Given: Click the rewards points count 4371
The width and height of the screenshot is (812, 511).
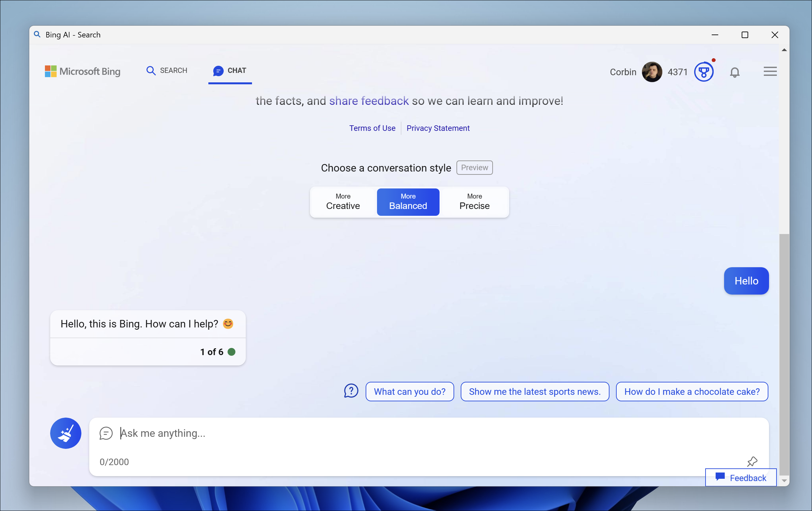Looking at the screenshot, I should 677,72.
